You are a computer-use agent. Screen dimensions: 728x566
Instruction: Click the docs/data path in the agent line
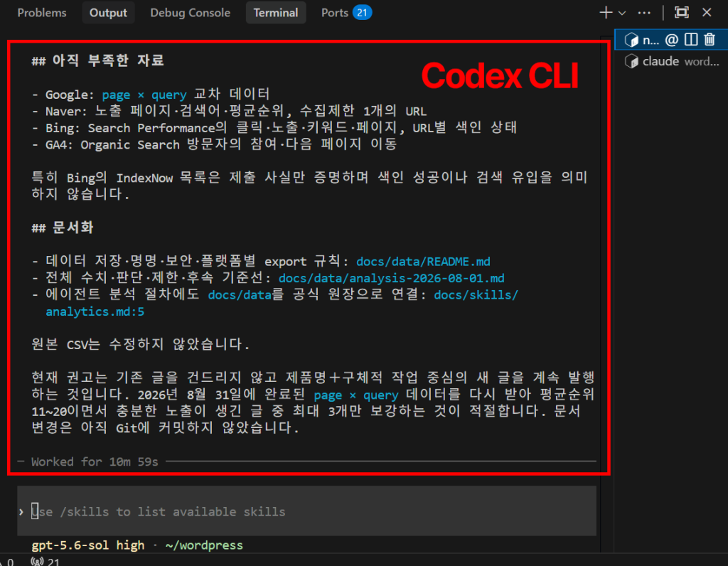(239, 295)
